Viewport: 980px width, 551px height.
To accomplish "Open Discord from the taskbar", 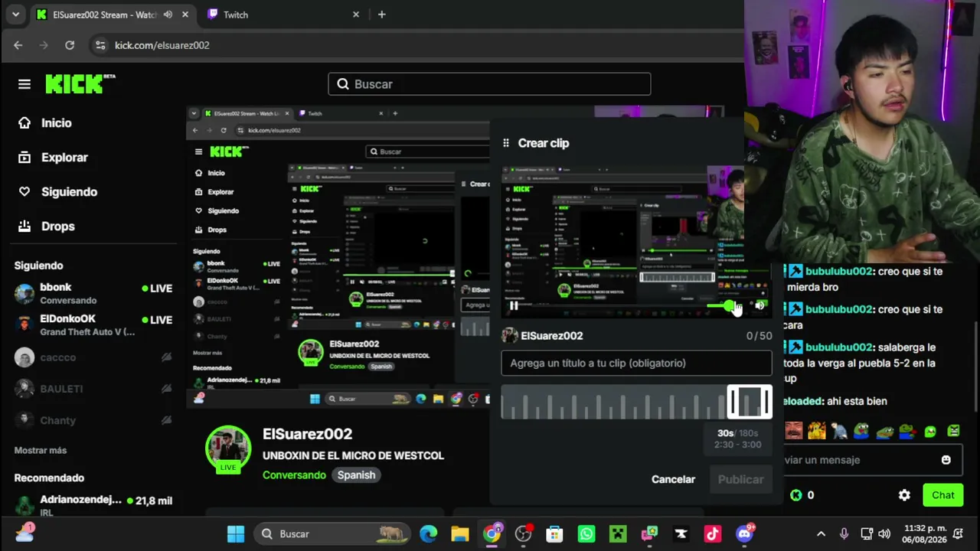I will tap(744, 534).
